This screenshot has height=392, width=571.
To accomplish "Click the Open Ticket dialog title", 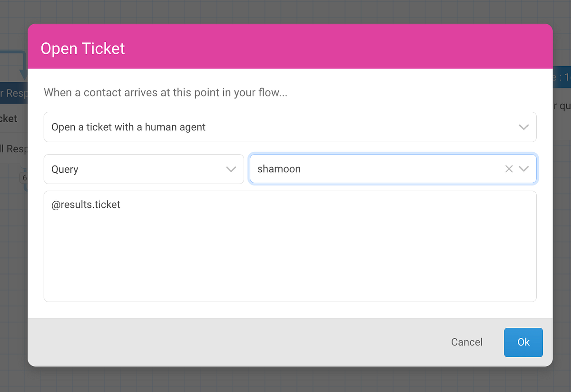I will tap(82, 48).
